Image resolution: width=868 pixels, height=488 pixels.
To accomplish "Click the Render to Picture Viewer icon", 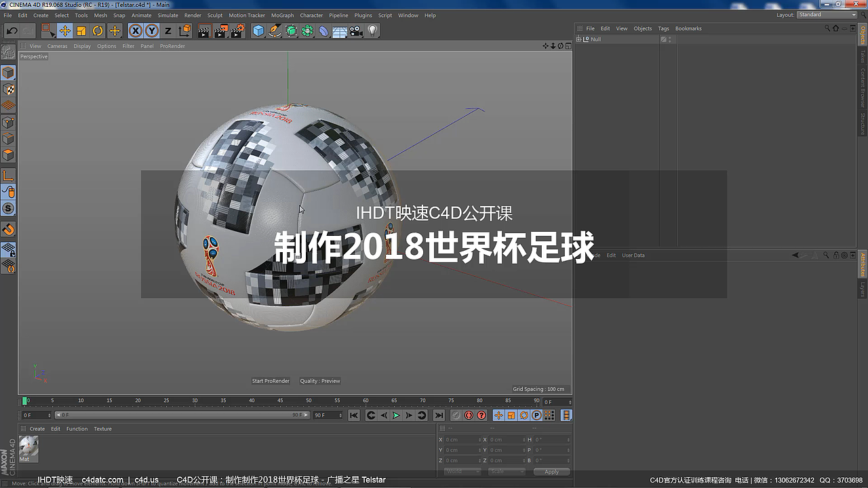I will 220,30.
